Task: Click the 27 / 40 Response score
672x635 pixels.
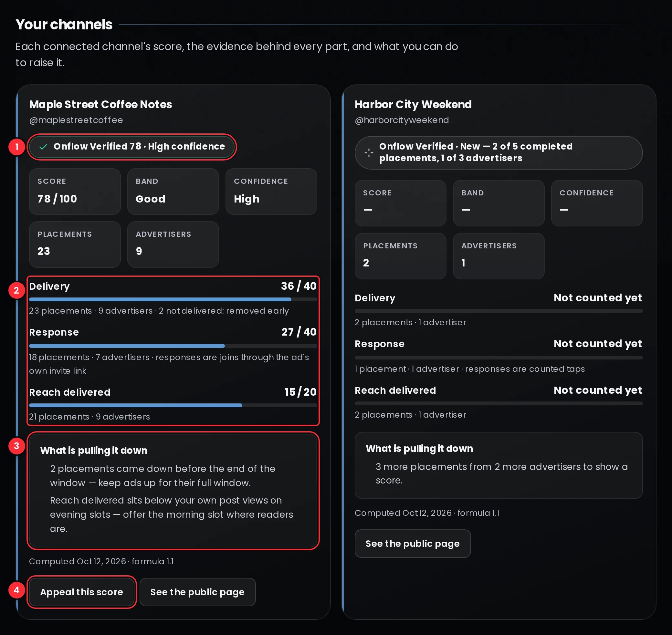Action: (299, 332)
